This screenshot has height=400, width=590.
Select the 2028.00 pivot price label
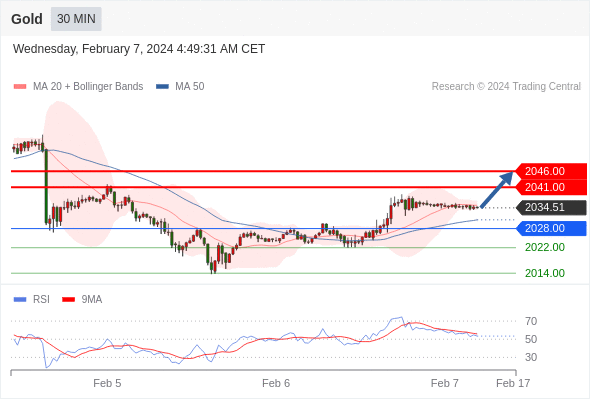[551, 228]
